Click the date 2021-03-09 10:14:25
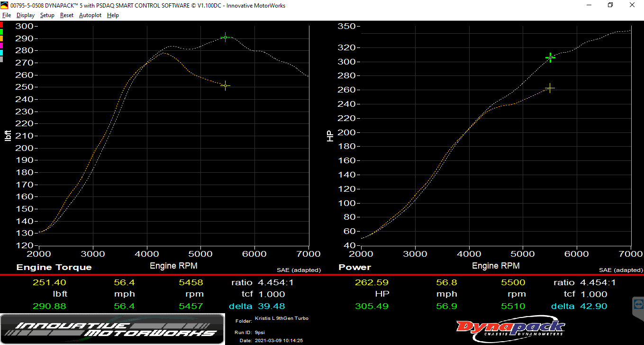 click(x=279, y=340)
